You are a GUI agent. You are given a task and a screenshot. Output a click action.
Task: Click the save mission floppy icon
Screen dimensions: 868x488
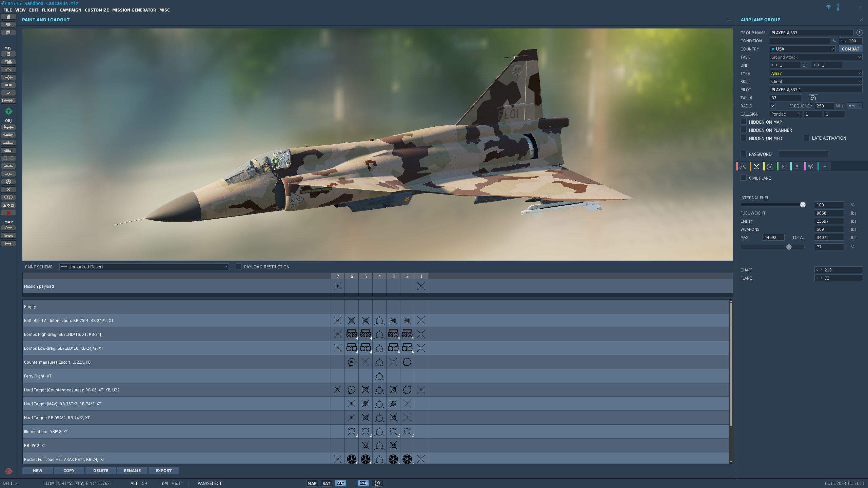pos(8,32)
